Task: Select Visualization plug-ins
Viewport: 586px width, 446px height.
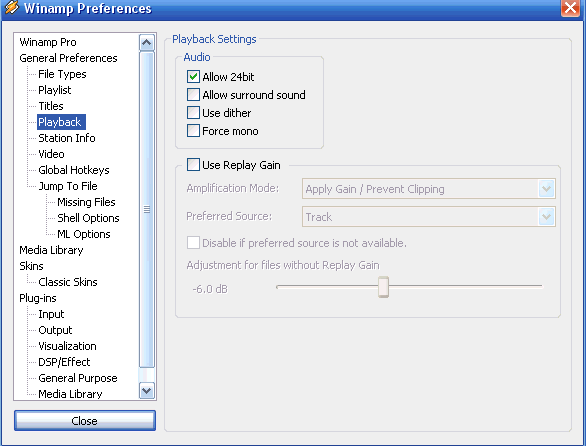Action: pyautogui.click(x=67, y=346)
